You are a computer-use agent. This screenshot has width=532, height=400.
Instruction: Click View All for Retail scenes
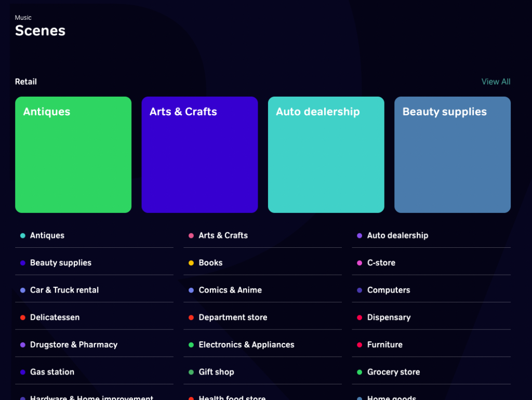[496, 82]
